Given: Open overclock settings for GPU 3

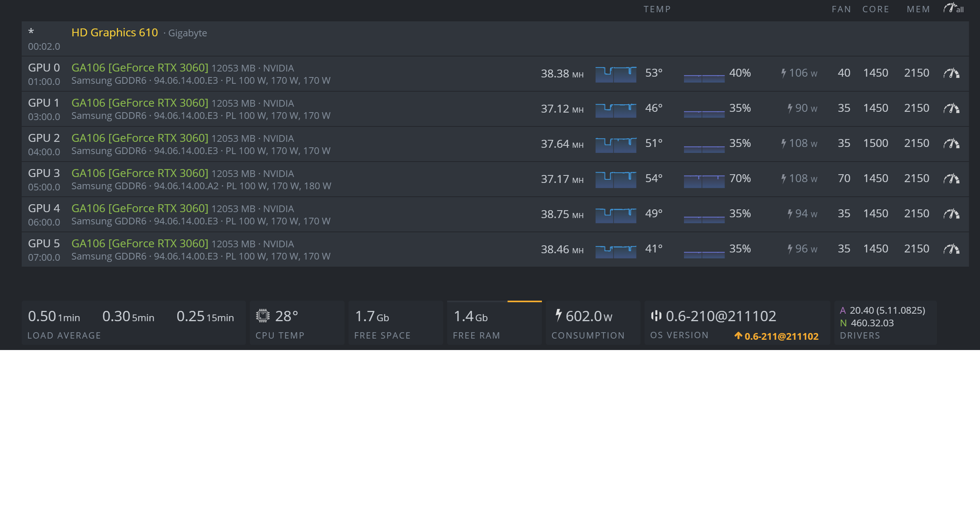Looking at the screenshot, I should 951,179.
